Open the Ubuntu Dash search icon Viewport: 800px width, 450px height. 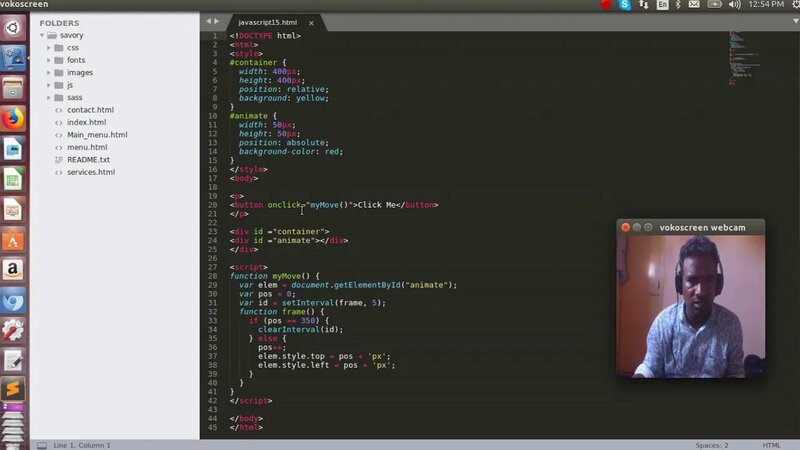13,28
